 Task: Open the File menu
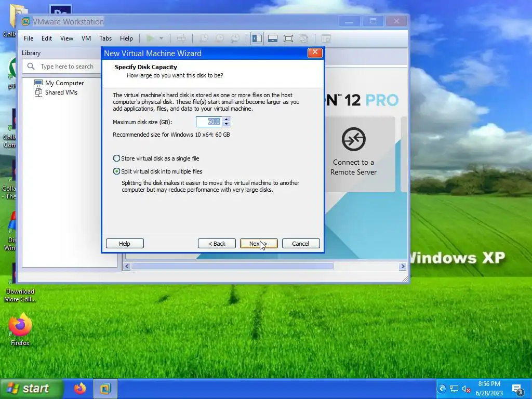[29, 38]
